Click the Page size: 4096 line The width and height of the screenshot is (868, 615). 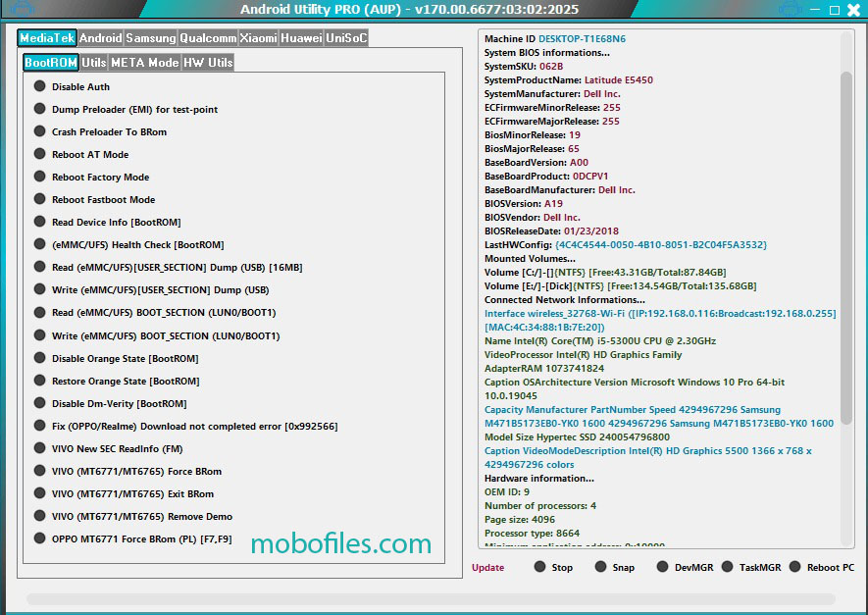[520, 519]
